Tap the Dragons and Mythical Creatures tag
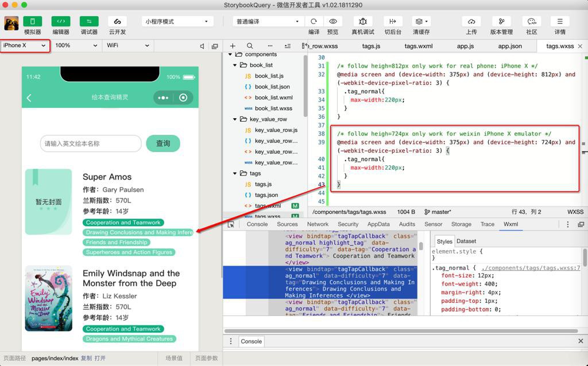 coord(129,339)
